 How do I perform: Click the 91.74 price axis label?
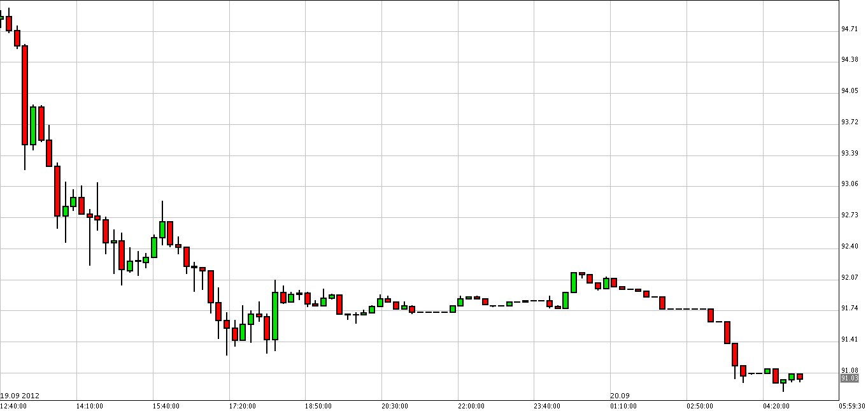click(x=850, y=308)
